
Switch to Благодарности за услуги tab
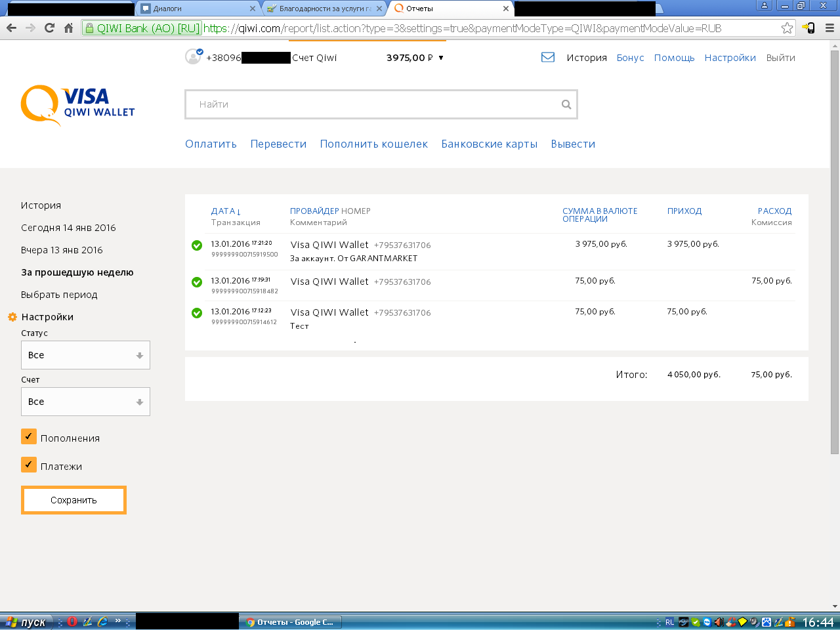[x=324, y=9]
